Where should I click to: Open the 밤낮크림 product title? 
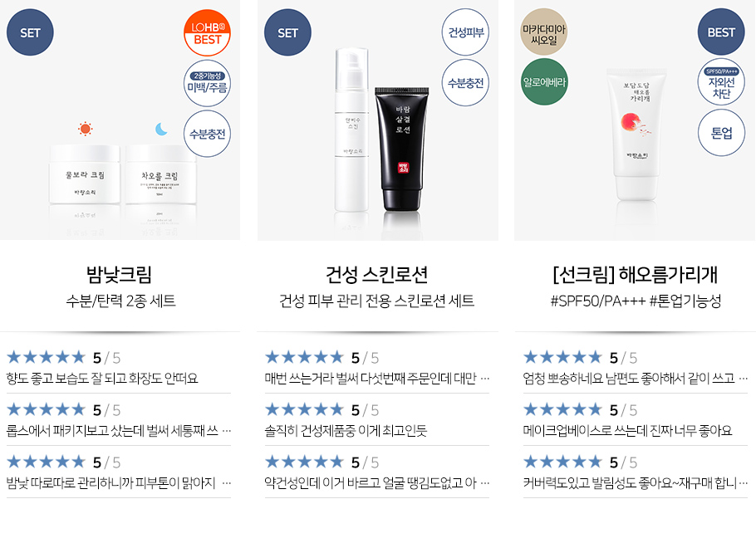click(x=119, y=274)
